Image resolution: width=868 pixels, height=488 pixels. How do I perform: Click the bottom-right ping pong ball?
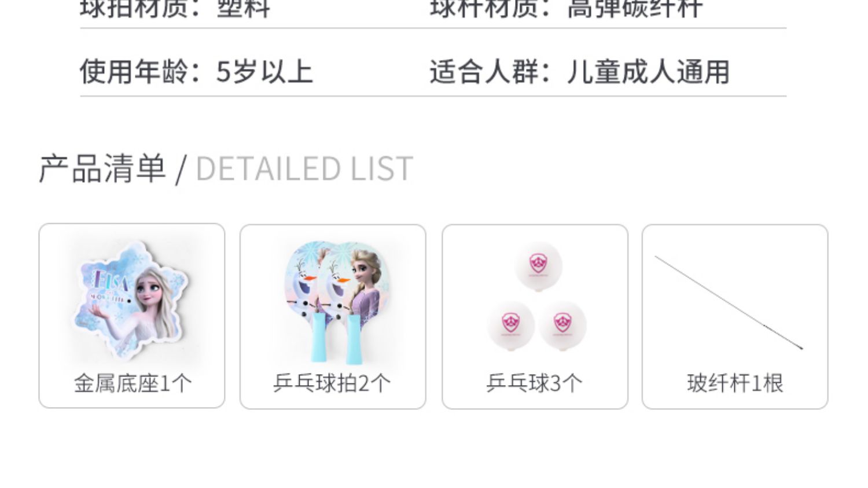[562, 326]
